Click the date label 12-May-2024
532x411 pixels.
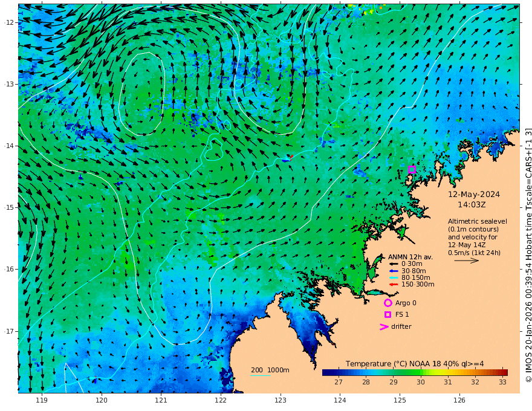pyautogui.click(x=474, y=194)
